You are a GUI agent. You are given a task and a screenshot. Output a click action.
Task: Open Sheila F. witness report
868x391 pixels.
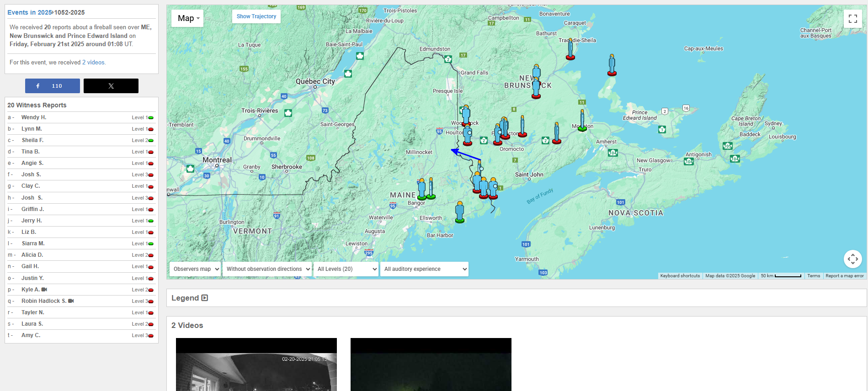32,140
